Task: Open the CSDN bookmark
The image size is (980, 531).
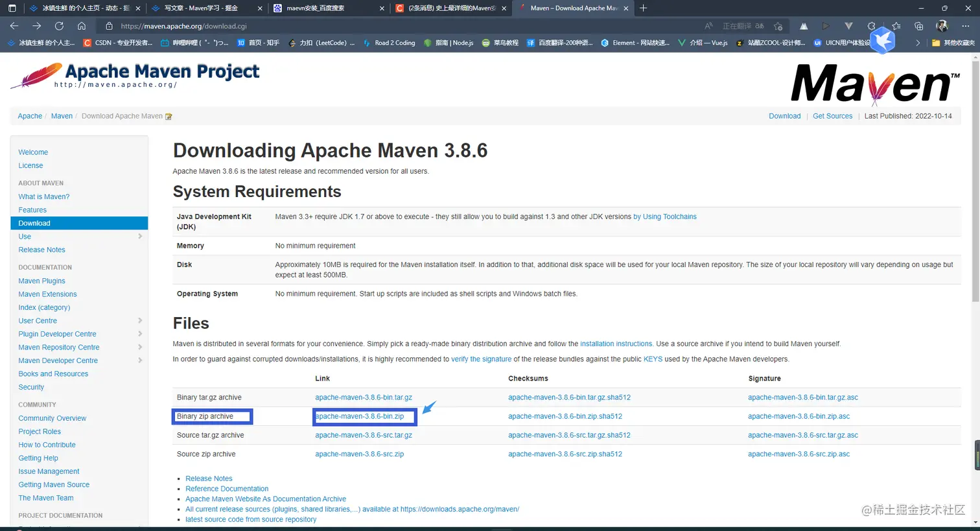Action: 118,43
